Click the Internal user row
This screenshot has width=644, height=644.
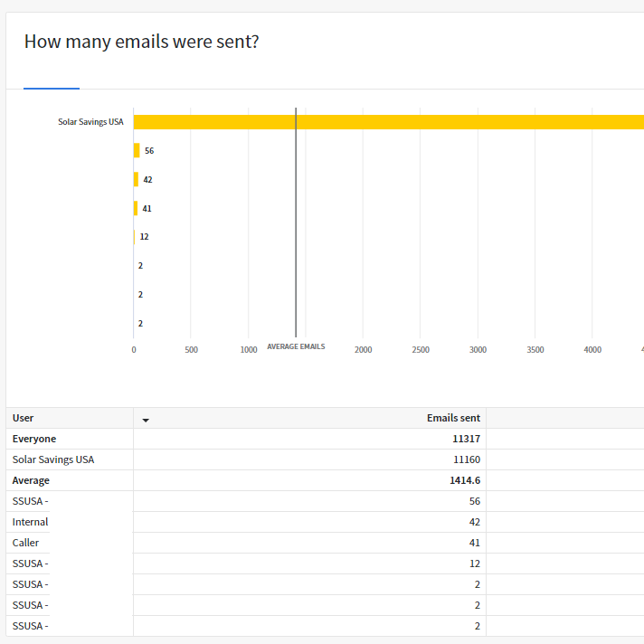(x=31, y=522)
